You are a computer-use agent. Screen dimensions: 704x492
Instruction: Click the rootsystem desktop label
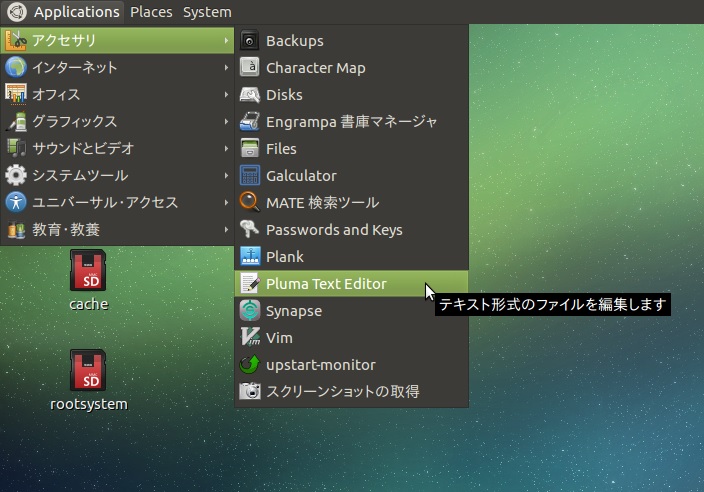click(x=88, y=404)
